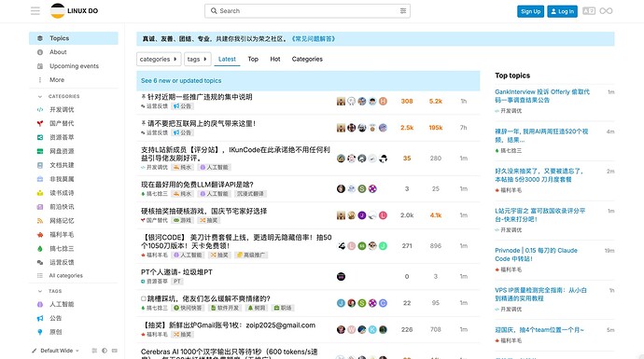Click the 沉浸式翻译 tag on LLM翻译 topic
Screen dimensions: 644x359
click(249, 194)
